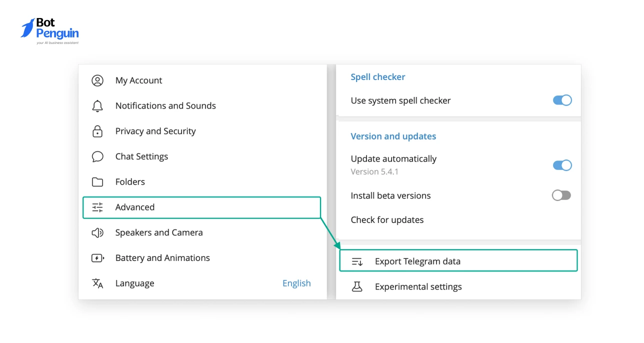Click the Update automatically label
The height and width of the screenshot is (343, 644).
pyautogui.click(x=393, y=159)
